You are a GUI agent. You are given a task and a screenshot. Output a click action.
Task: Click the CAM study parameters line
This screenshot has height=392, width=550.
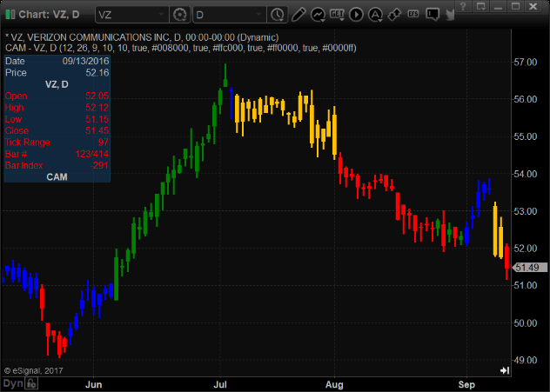pyautogui.click(x=181, y=48)
